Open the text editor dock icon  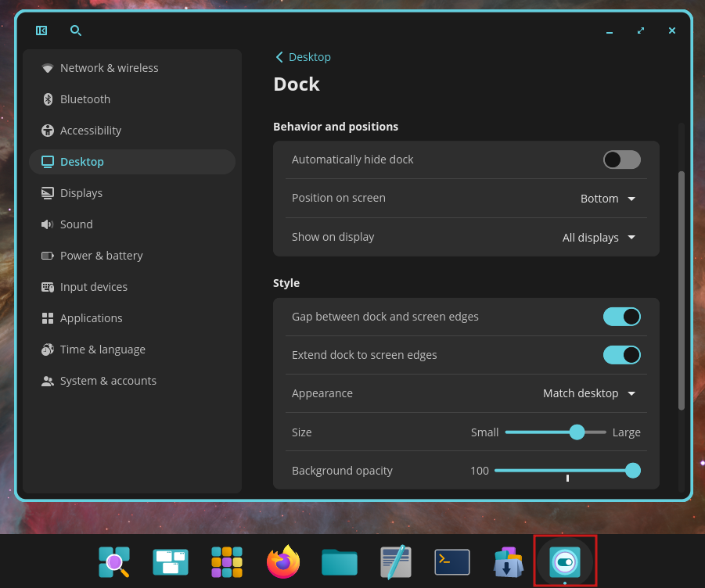[x=395, y=561]
